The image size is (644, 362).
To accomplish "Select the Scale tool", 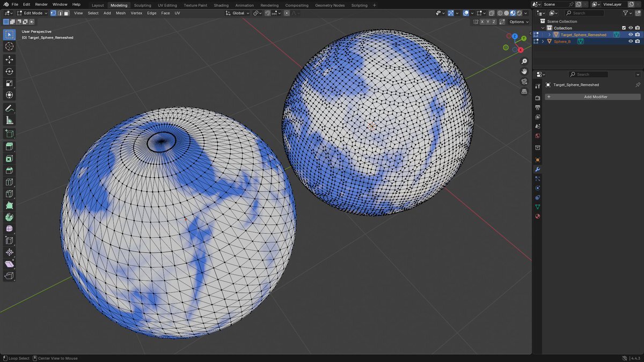I will 9,83.
